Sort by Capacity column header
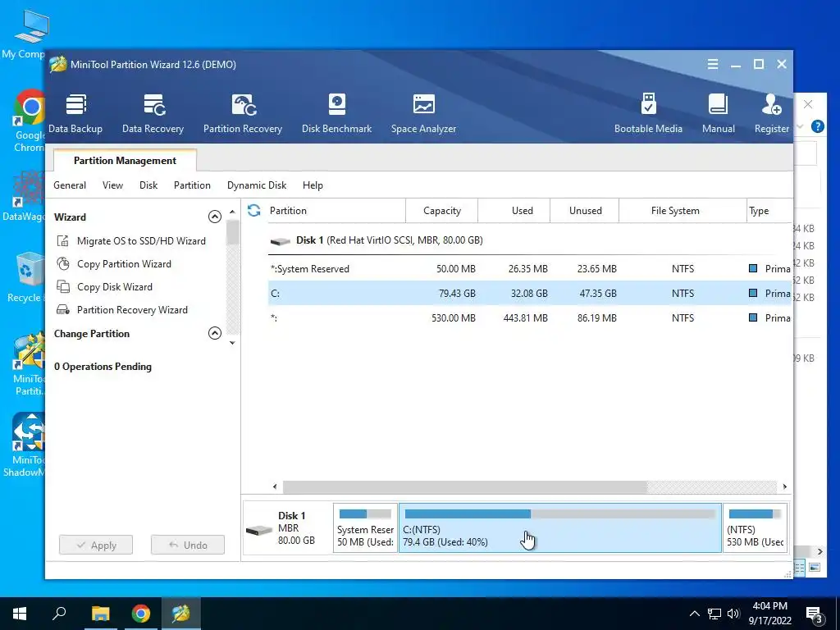Viewport: 840px width, 630px height. [442, 211]
